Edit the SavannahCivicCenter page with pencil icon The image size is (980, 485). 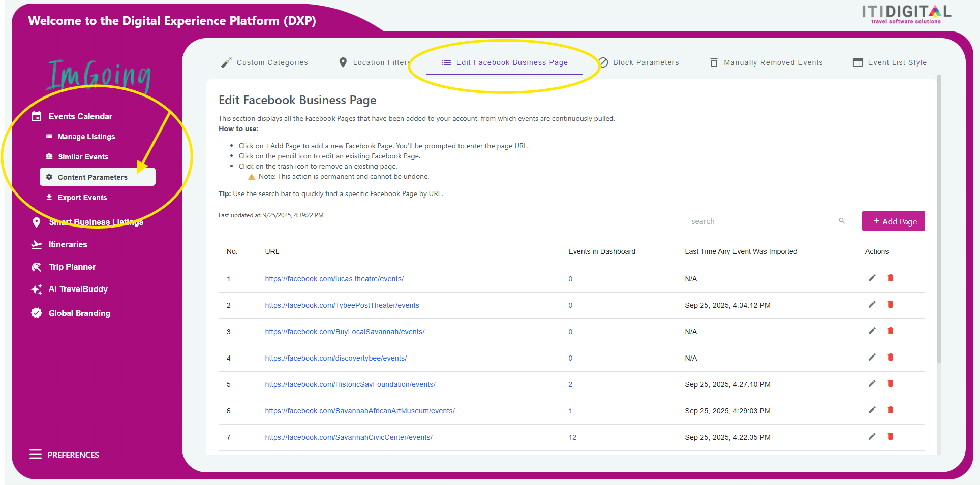[872, 436]
